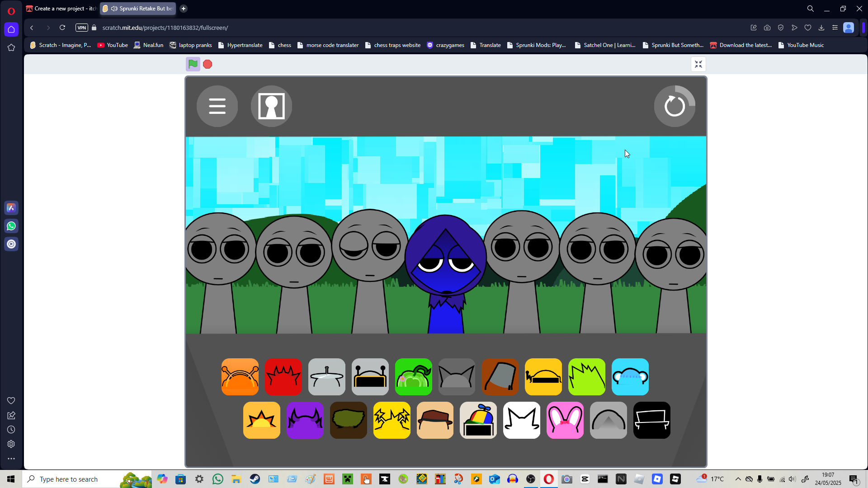This screenshot has width=868, height=488.
Task: Click the browser address bar URL
Action: point(165,28)
